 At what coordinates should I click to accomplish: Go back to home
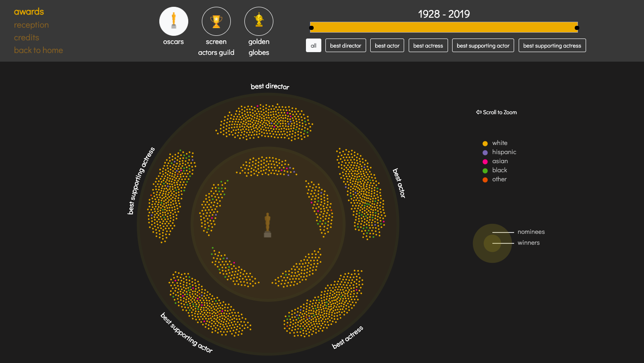pyautogui.click(x=38, y=50)
